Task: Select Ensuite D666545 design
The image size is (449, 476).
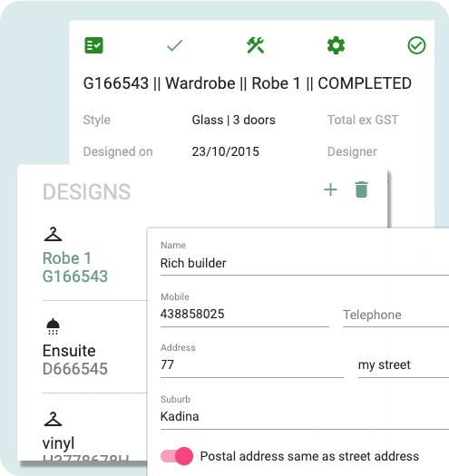Action: coord(94,347)
